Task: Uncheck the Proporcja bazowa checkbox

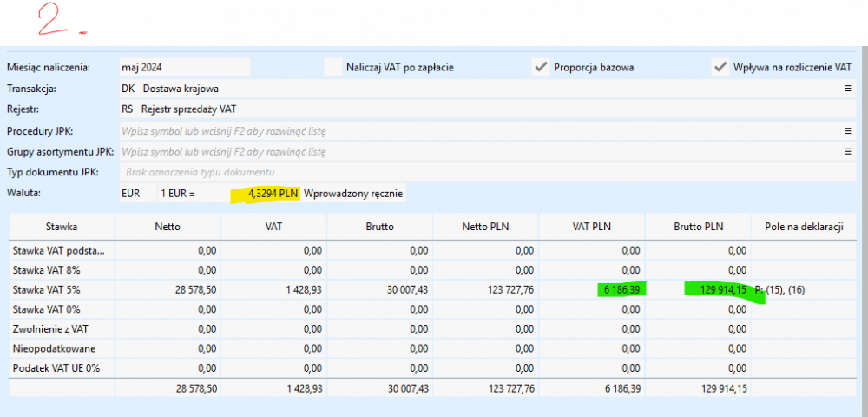Action: (542, 67)
